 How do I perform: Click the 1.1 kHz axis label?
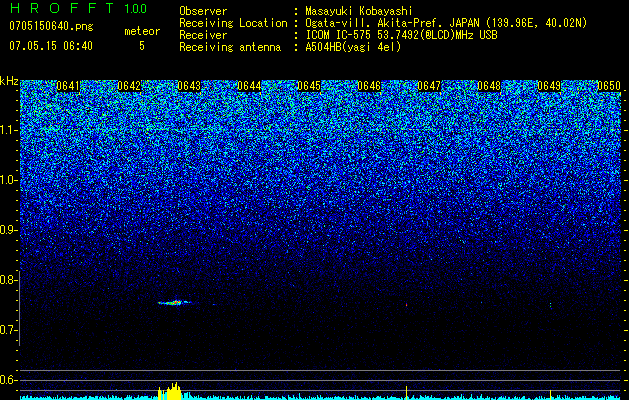8,130
